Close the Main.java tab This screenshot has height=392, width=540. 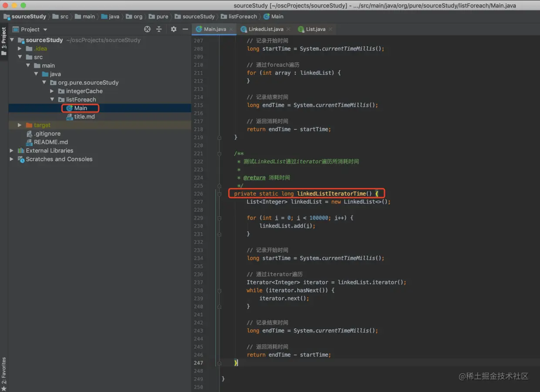231,29
